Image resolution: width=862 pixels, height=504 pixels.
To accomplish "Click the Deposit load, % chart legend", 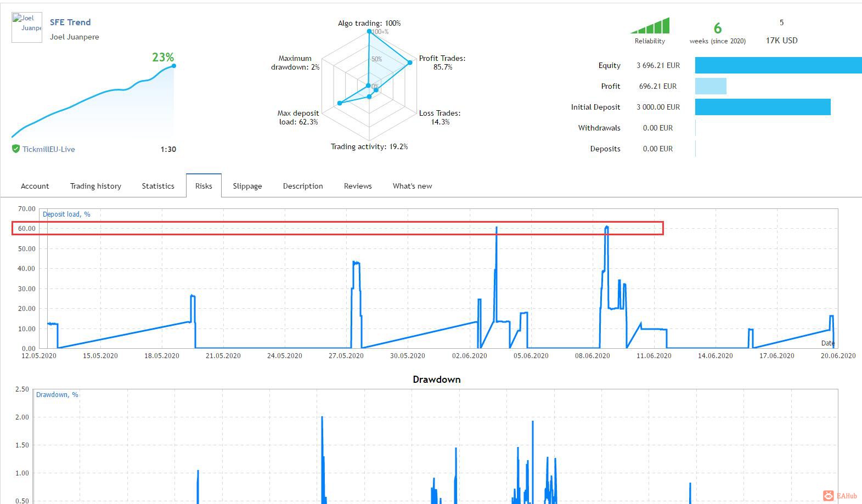I will 66,214.
